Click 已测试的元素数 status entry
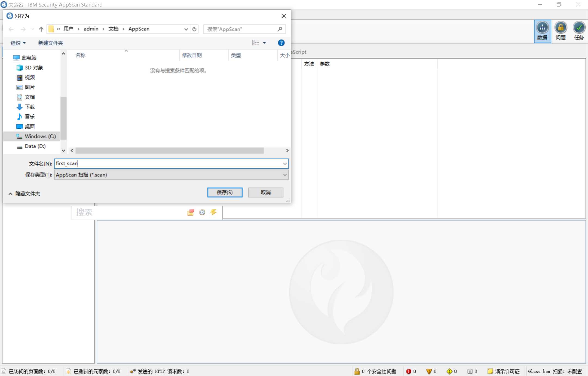Viewport: 588px width, 376px height. 93,371
